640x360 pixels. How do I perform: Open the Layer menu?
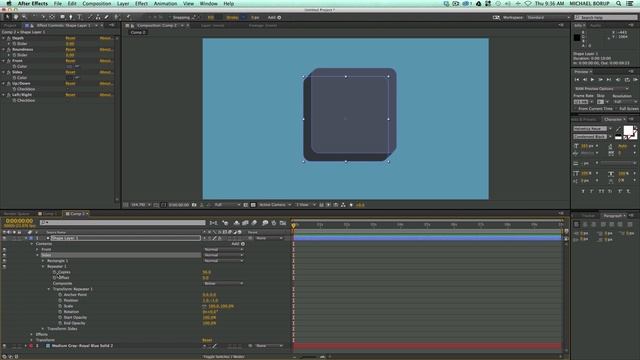coord(123,3)
